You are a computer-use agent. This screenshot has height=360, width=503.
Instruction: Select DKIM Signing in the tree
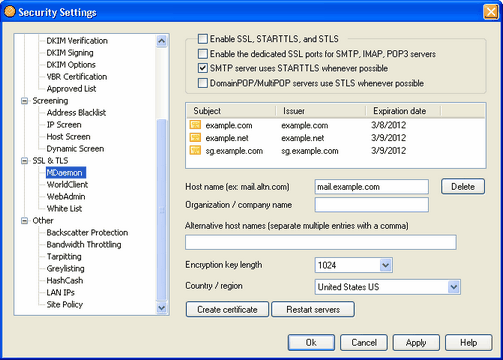click(70, 53)
